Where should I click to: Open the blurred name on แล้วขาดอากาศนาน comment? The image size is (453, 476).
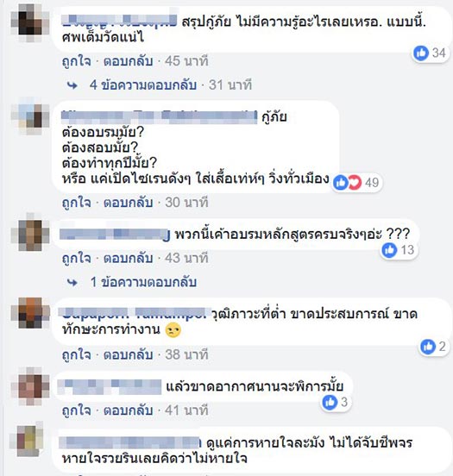110,386
